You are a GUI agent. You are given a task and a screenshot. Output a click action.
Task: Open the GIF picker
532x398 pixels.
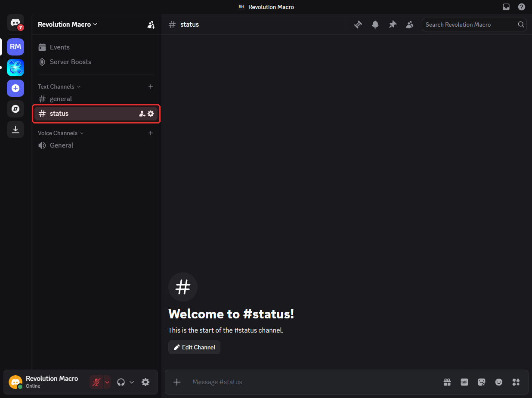point(464,382)
